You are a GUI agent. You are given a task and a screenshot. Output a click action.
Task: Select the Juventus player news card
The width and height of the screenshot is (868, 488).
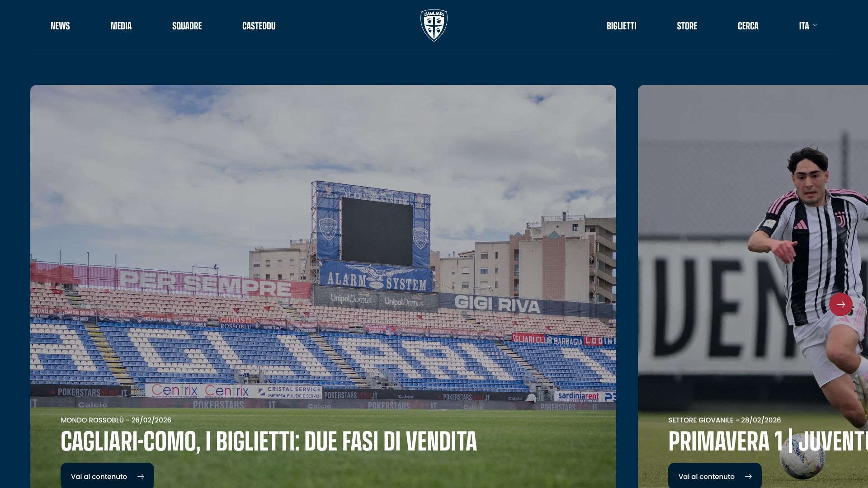[753, 286]
